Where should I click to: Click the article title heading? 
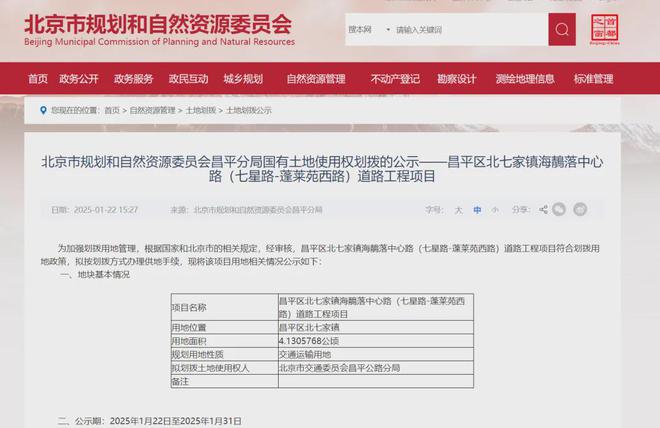click(322, 169)
